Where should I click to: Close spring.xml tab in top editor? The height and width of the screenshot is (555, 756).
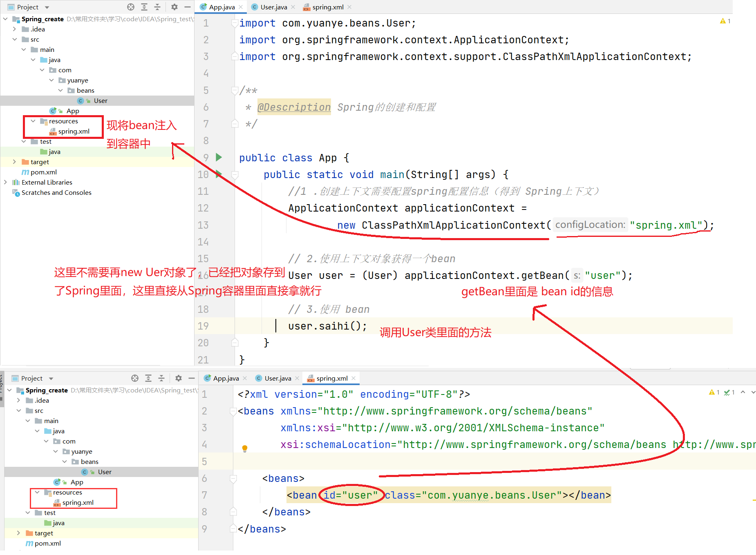(x=349, y=7)
